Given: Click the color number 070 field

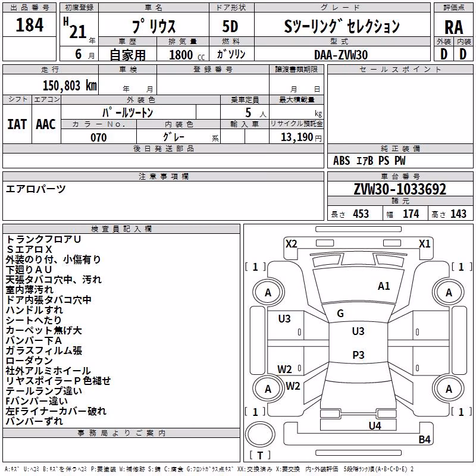Looking at the screenshot, I should coord(99,137).
